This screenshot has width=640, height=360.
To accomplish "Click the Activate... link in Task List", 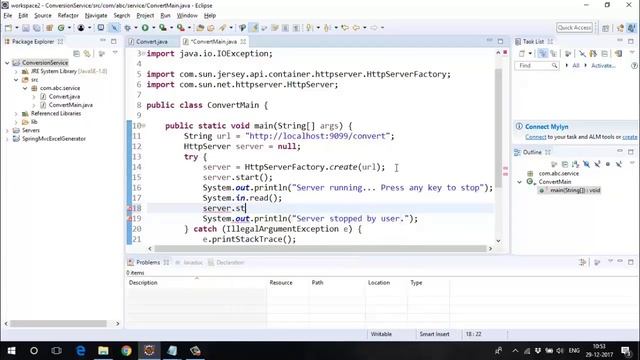I will click(x=603, y=66).
